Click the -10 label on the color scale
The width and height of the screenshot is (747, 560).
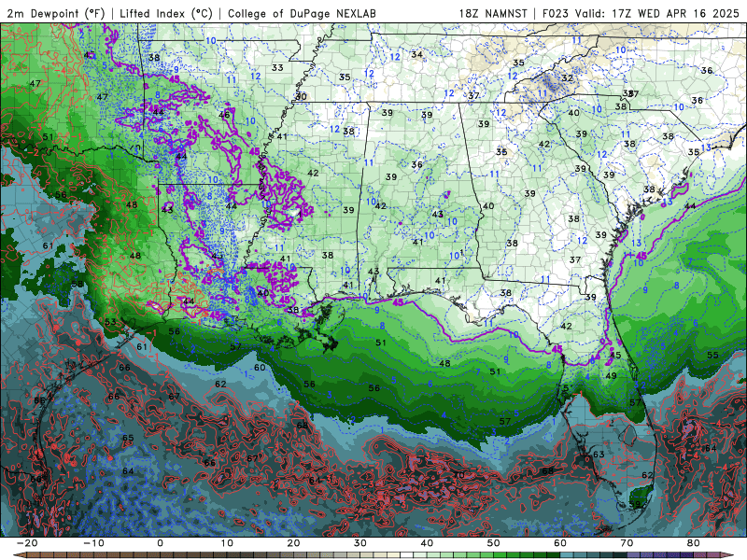pos(93,543)
